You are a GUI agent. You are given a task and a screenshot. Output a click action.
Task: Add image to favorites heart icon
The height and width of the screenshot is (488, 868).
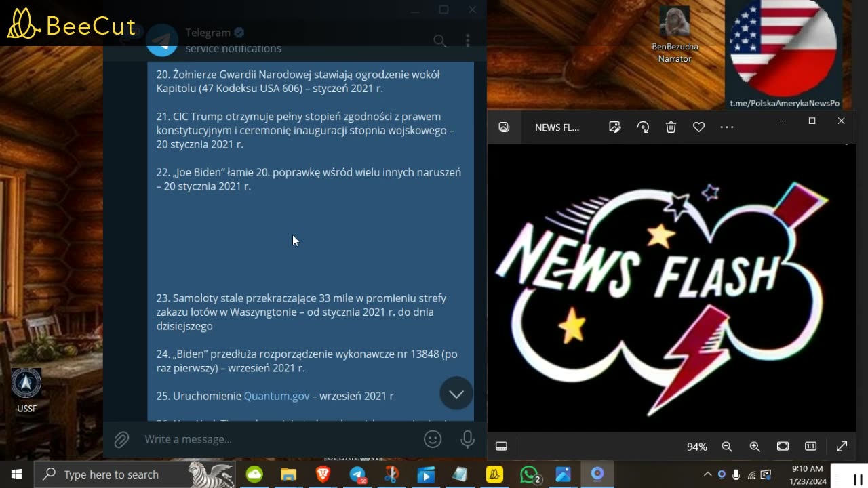click(698, 127)
